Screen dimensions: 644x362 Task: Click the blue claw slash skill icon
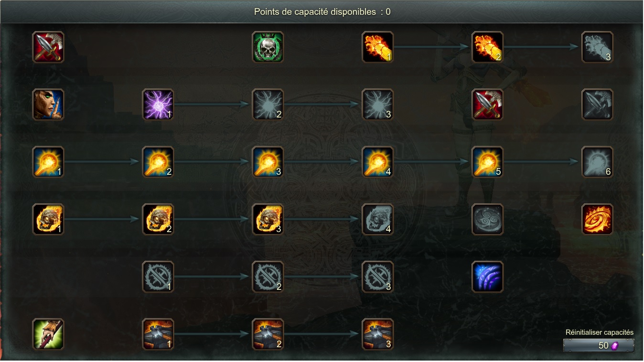487,277
